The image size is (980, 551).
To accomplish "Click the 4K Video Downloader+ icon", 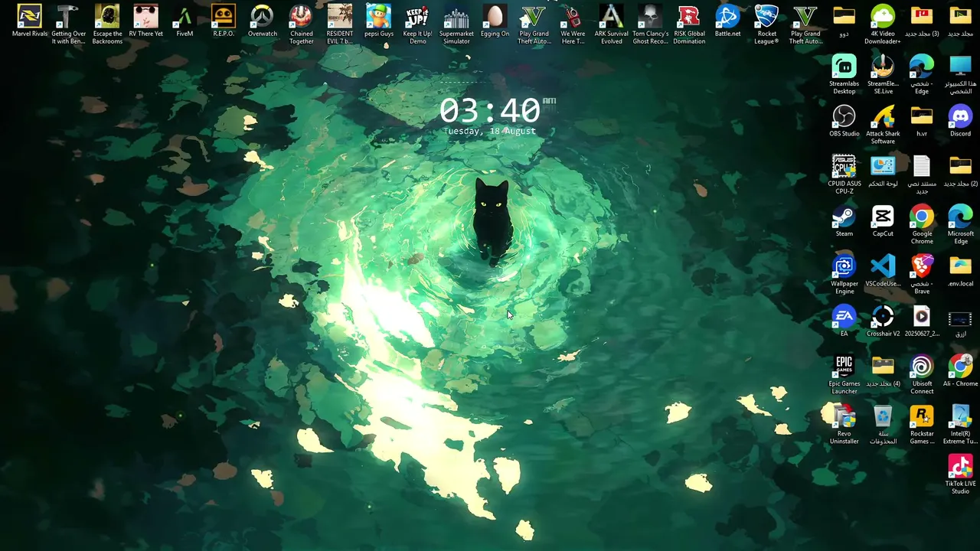I will [x=883, y=24].
